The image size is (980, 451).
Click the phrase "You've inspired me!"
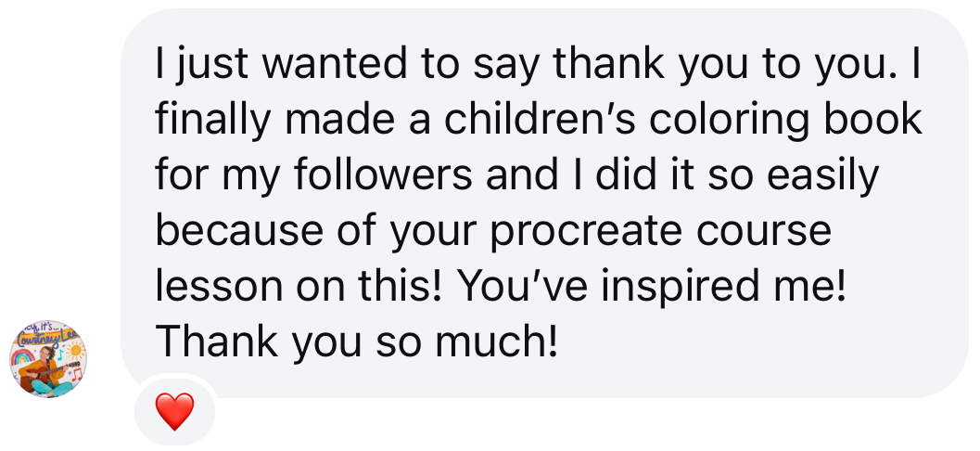[x=653, y=288]
